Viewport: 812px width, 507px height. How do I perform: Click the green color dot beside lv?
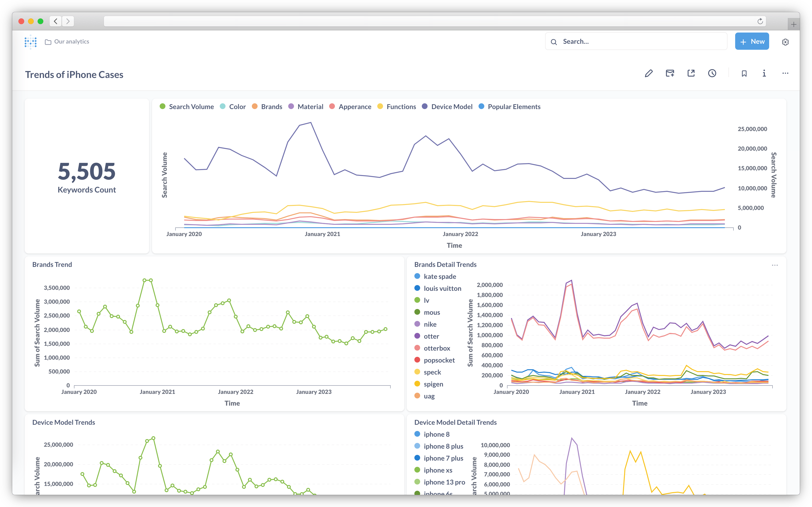click(x=417, y=300)
